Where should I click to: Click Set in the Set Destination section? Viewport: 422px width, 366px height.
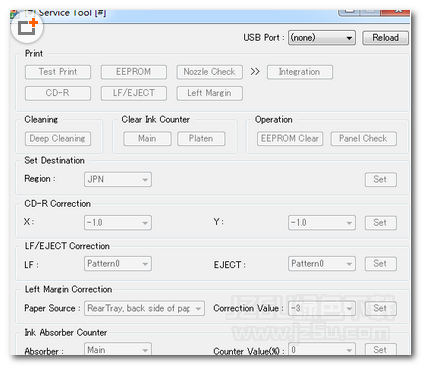[380, 180]
